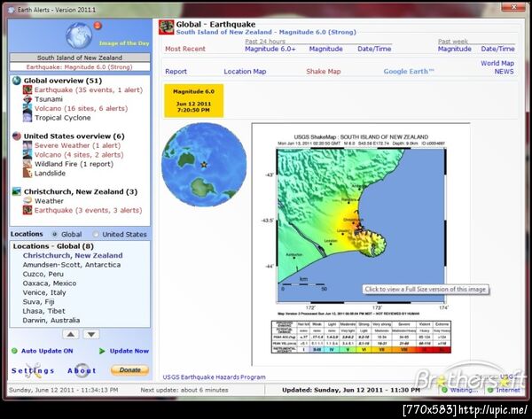Select Earthquake (3 events, 3 alerts)

click(88, 210)
